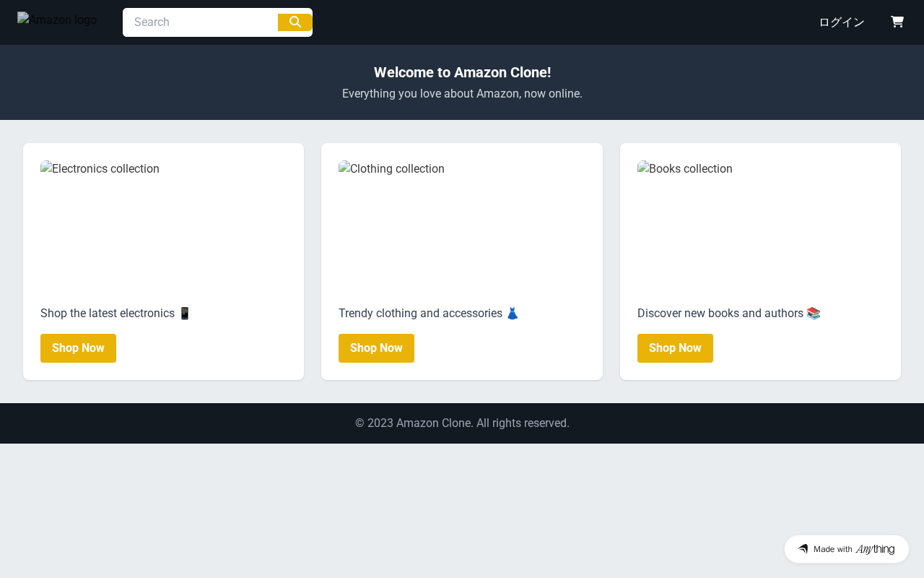Open the Electronics collection image

tap(163, 228)
